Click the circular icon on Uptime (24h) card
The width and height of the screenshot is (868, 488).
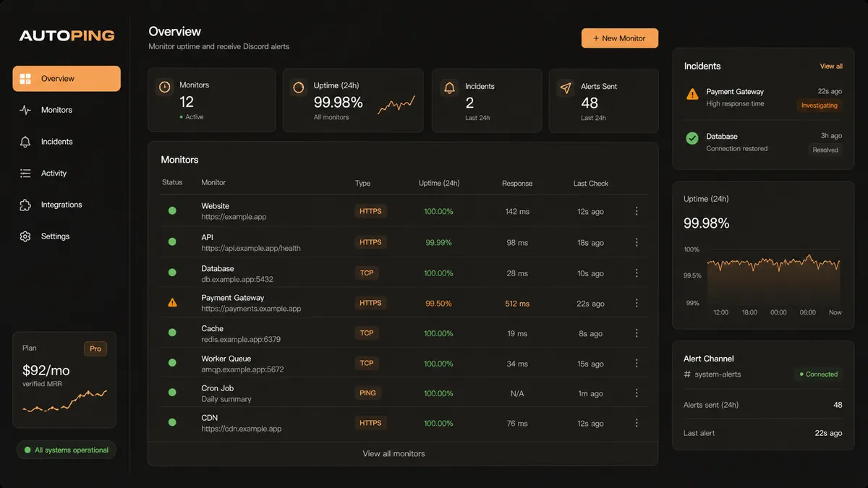[x=299, y=87]
